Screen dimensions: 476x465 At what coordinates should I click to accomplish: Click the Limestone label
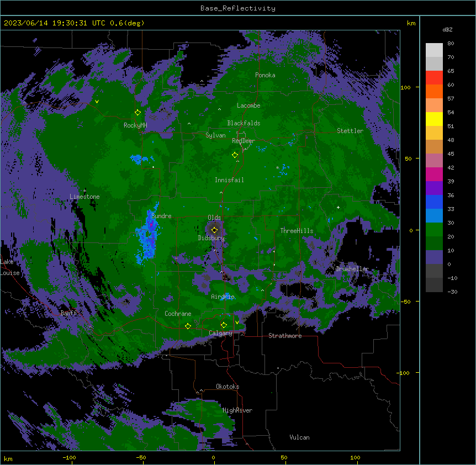pos(84,197)
